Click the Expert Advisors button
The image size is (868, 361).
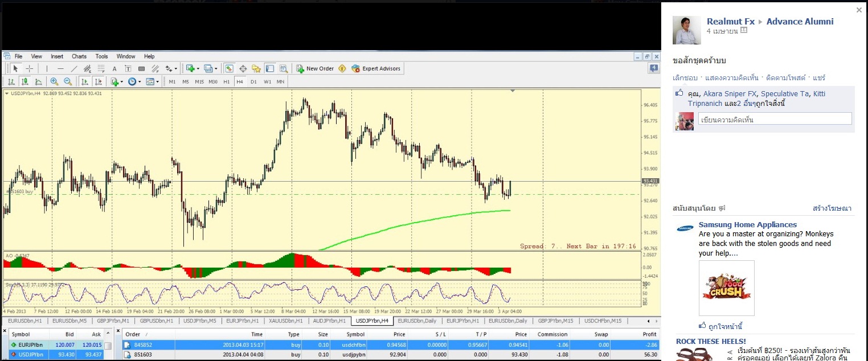tap(376, 68)
